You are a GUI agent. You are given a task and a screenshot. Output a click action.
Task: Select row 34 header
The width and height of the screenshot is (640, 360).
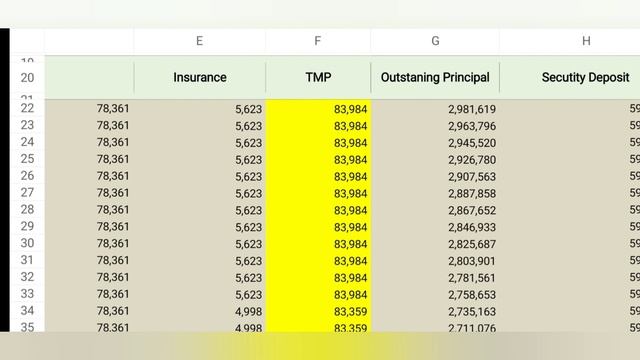27,311
